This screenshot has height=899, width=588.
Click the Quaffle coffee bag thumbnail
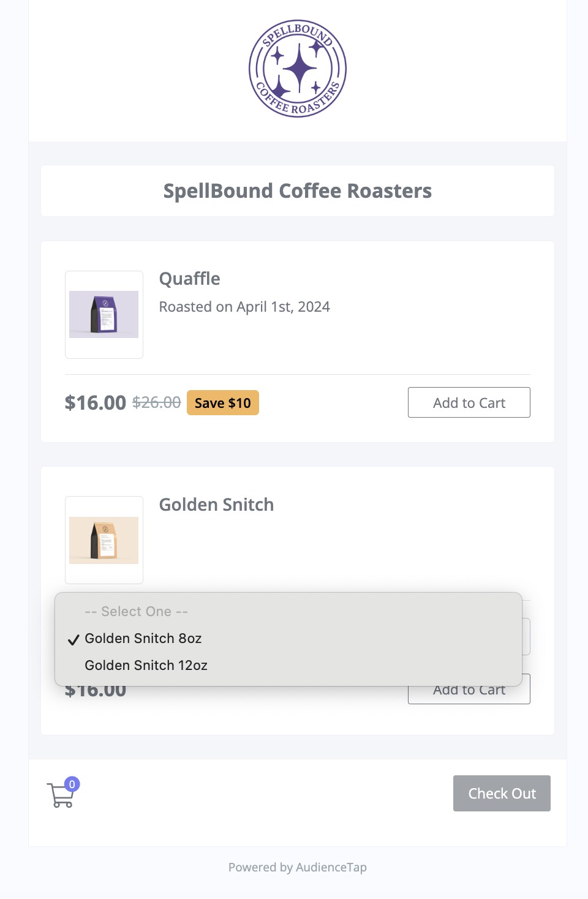pyautogui.click(x=104, y=314)
